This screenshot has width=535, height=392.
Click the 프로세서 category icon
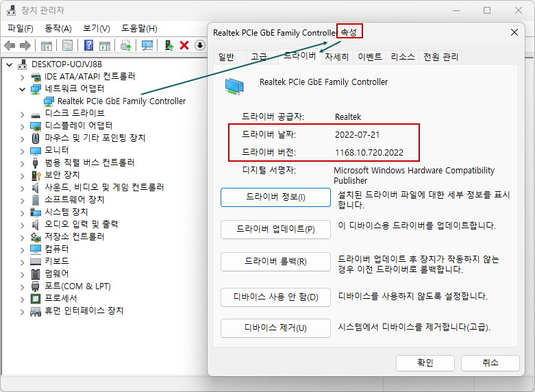coord(36,298)
